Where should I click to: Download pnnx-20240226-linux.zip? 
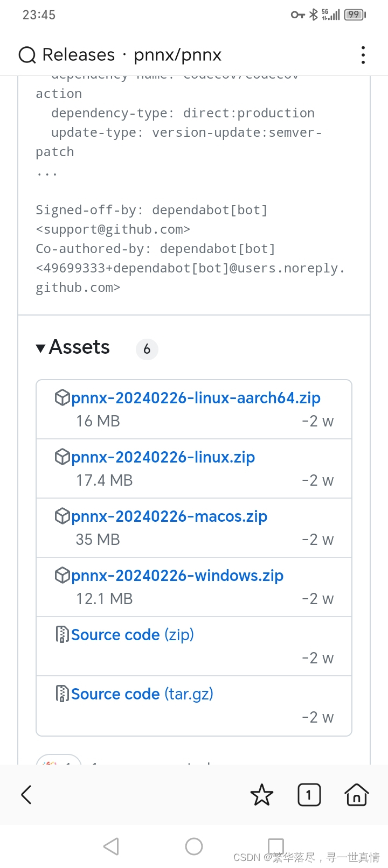pyautogui.click(x=163, y=457)
